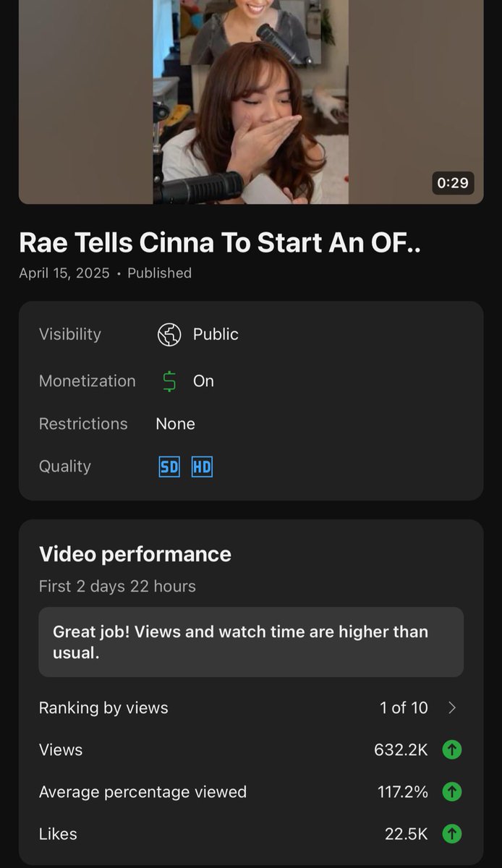The width and height of the screenshot is (502, 868).
Task: Click the Visibility label
Action: tap(70, 334)
